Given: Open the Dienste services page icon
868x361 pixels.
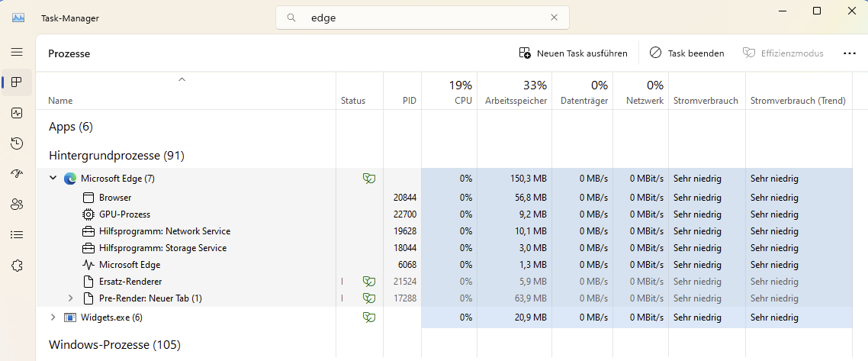Looking at the screenshot, I should point(17,266).
